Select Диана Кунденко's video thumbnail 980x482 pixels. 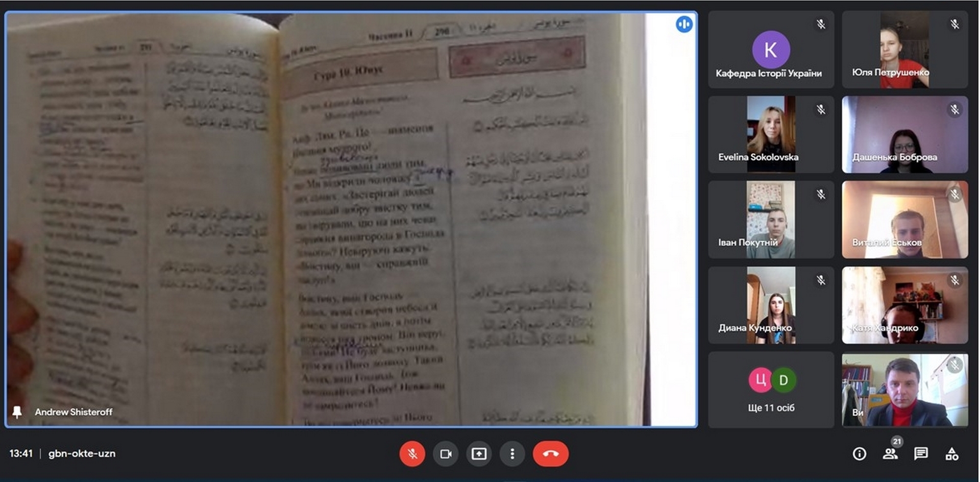pos(771,305)
